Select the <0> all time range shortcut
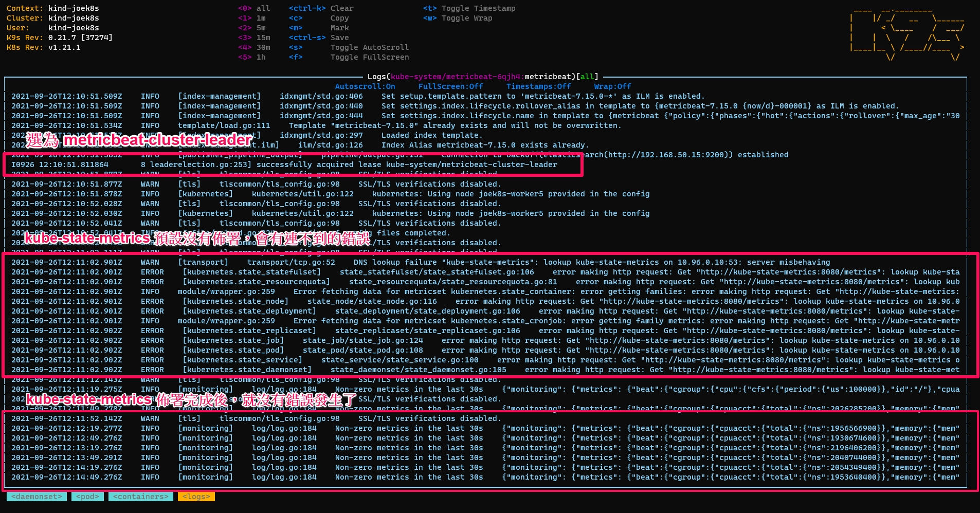The height and width of the screenshot is (513, 980). click(x=254, y=8)
